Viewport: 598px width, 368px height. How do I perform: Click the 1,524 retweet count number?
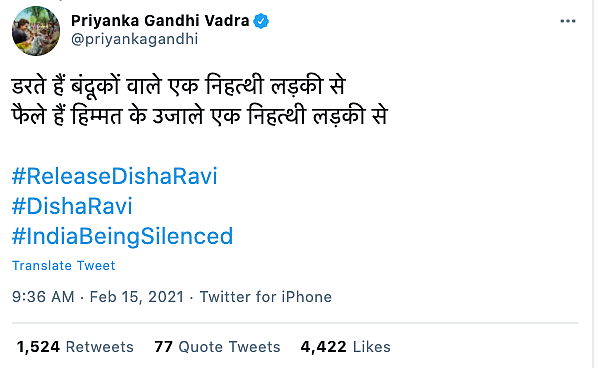point(38,347)
